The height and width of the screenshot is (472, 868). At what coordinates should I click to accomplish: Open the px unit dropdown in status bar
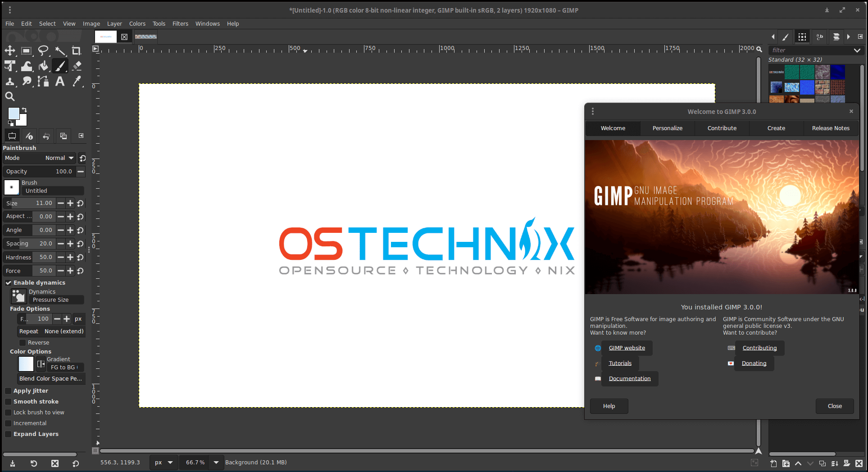(x=170, y=463)
